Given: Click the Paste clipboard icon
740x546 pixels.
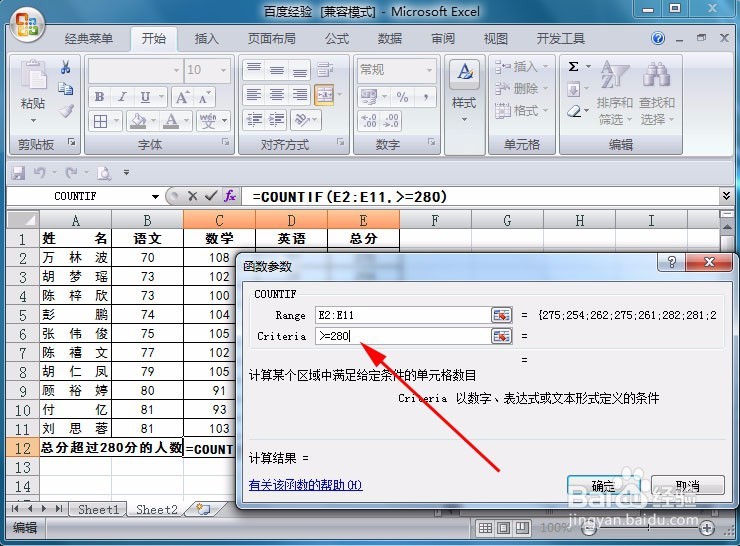Looking at the screenshot, I should point(33,76).
